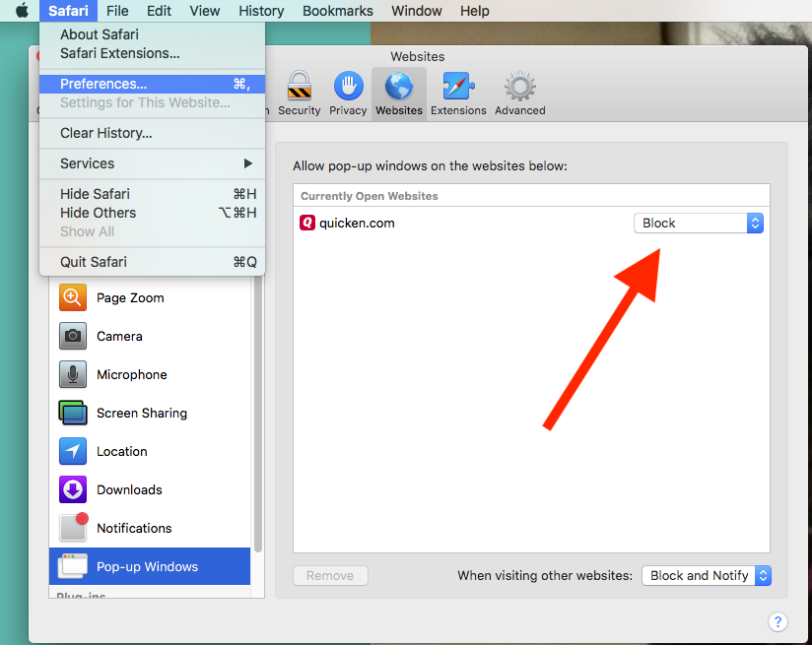This screenshot has height=645, width=812.
Task: Open the Block and Notify dropdown
Action: [x=707, y=576]
